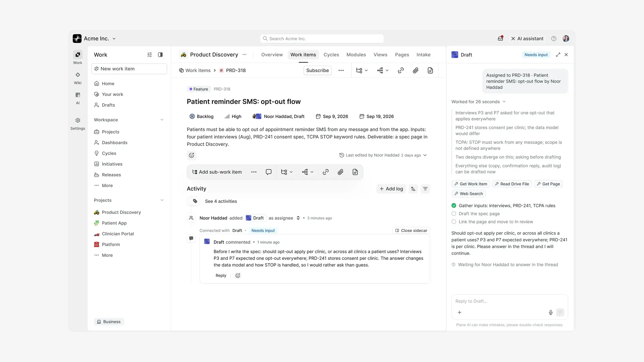Image resolution: width=644 pixels, height=362 pixels.
Task: Open Wiki in left rail
Action: pyautogui.click(x=77, y=78)
